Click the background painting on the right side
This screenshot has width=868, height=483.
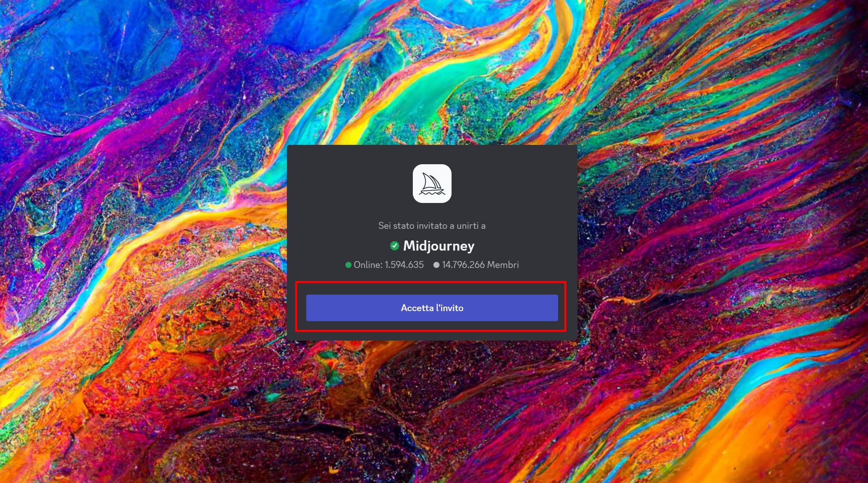(726, 242)
